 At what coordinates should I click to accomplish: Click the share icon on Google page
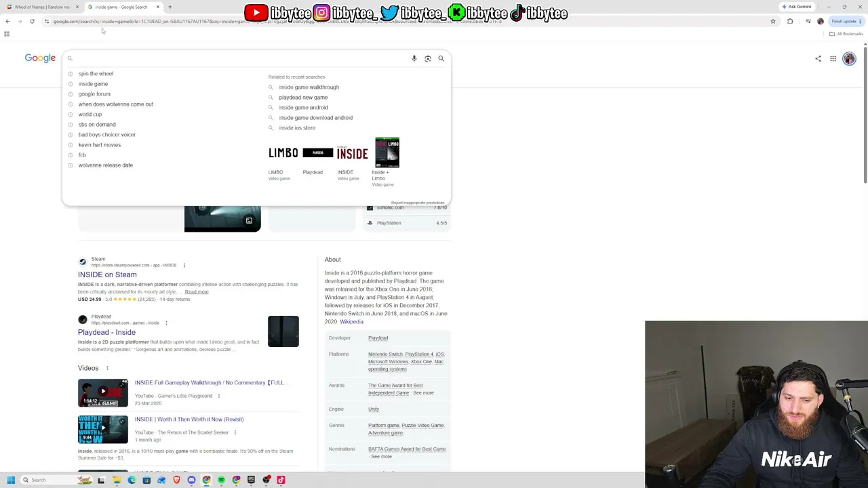click(818, 58)
